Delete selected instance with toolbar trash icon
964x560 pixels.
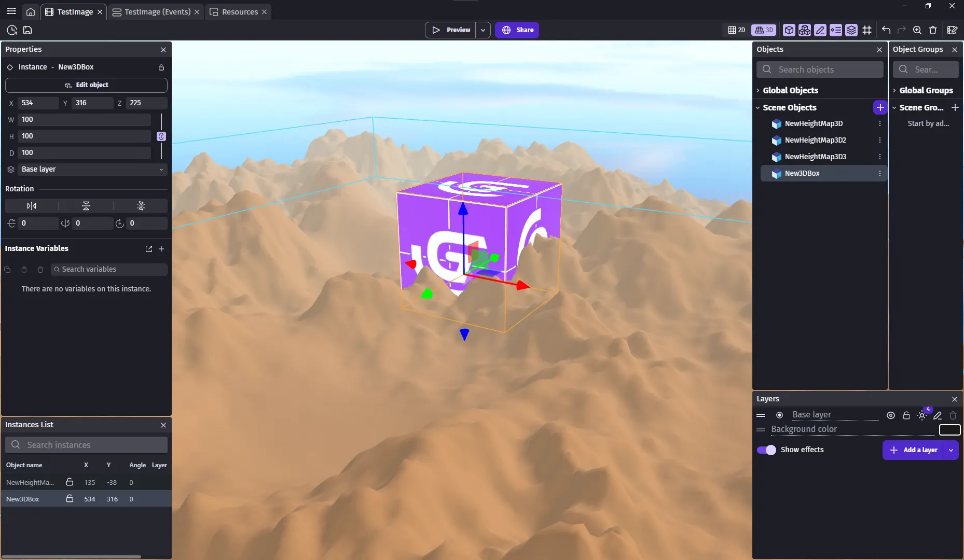pos(933,30)
